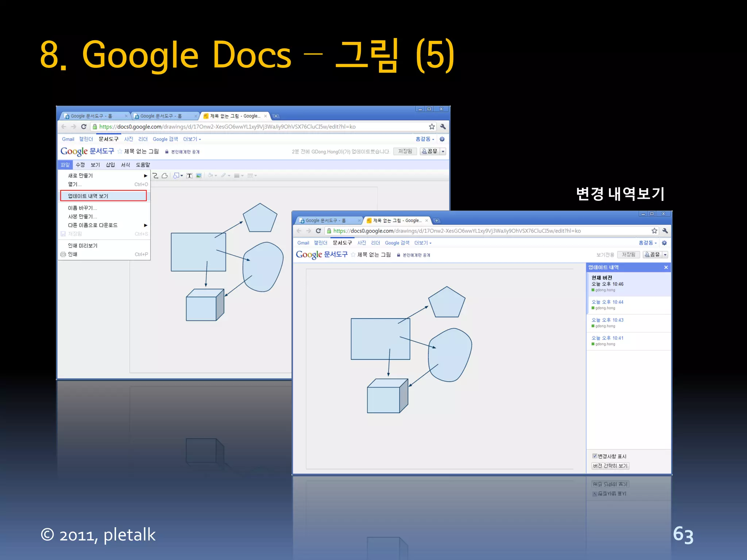Open new tab in front browser window
Image resolution: width=747 pixels, height=560 pixels.
(x=437, y=221)
